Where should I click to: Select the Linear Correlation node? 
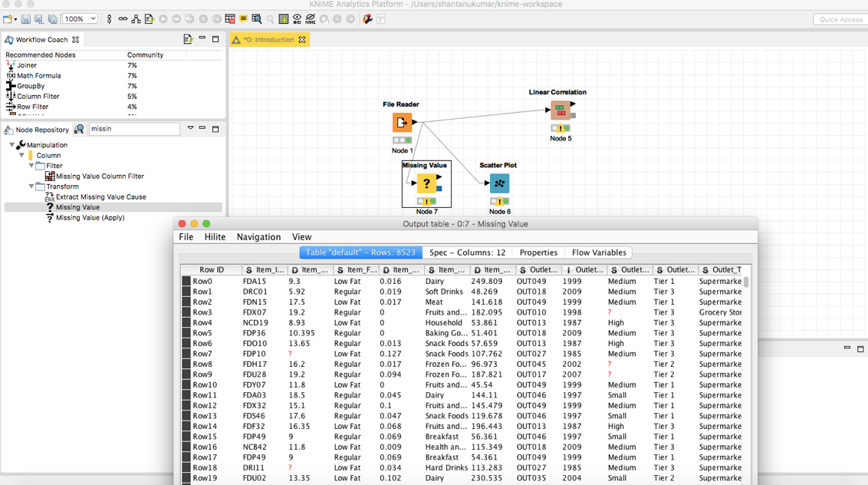[560, 111]
